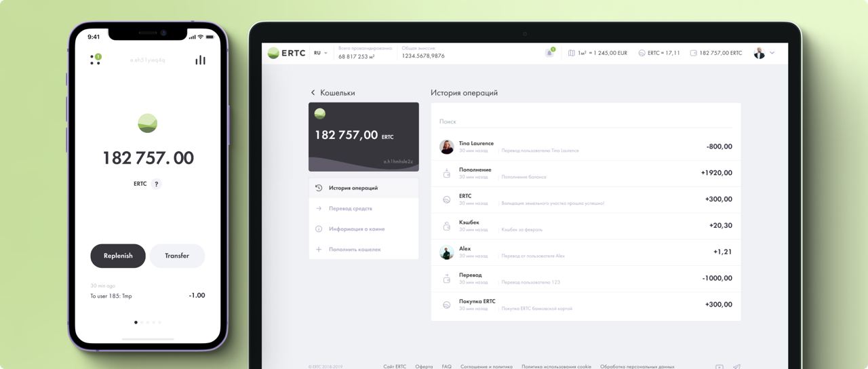Open the phone's bar chart statistics icon
The width and height of the screenshot is (868, 369).
pyautogui.click(x=200, y=60)
